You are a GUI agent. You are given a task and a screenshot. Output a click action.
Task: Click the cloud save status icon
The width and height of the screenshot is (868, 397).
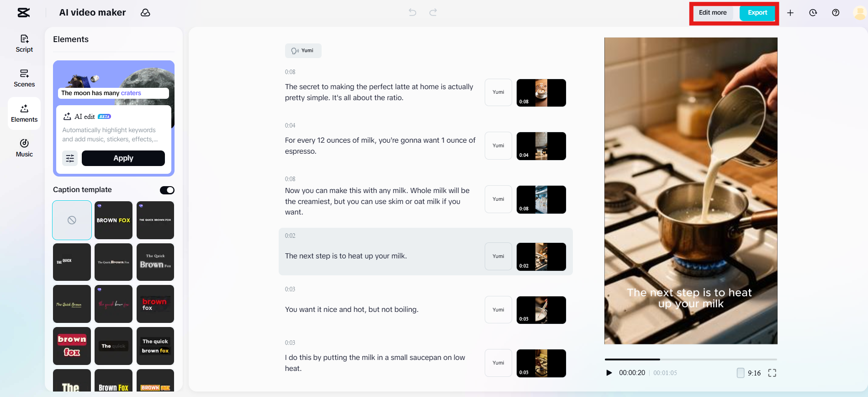pyautogui.click(x=145, y=13)
